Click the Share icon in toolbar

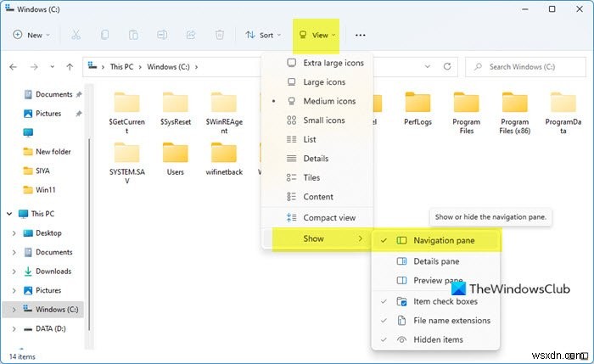click(x=191, y=35)
